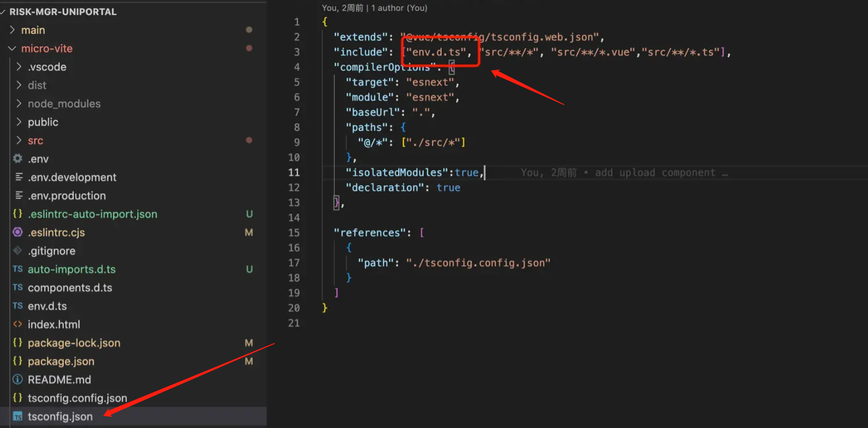Viewport: 868px width, 428px height.
Task: Click the HTML icon of index.html
Action: (18, 325)
